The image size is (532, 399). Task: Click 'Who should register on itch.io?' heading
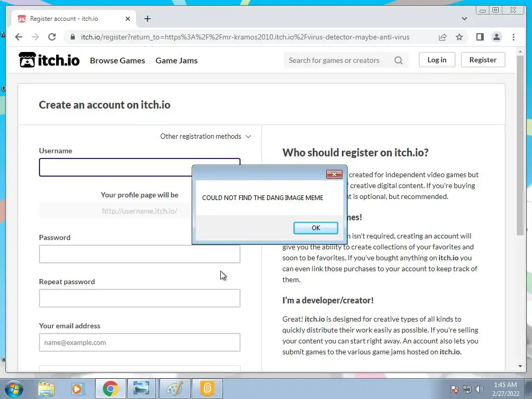point(355,153)
